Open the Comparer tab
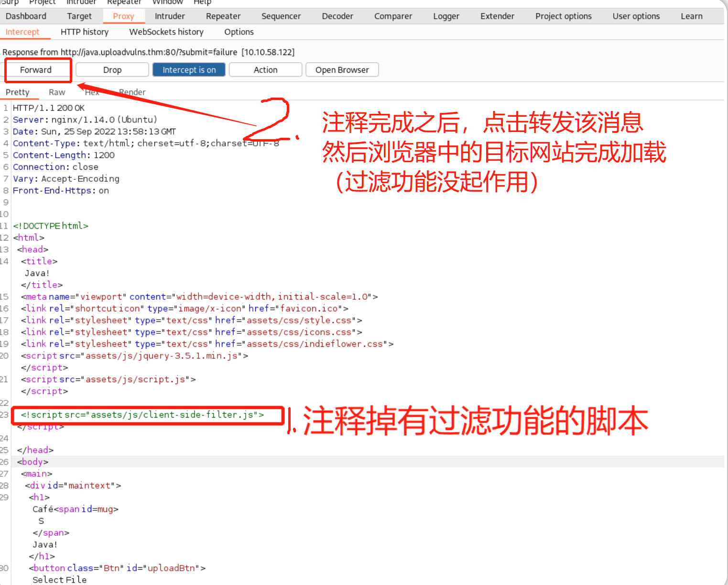The height and width of the screenshot is (585, 728). (393, 16)
